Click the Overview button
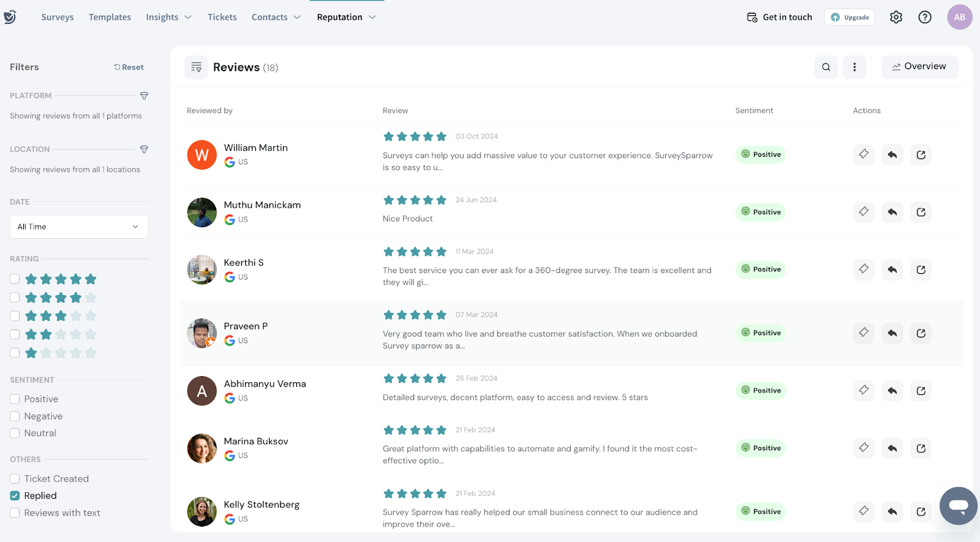This screenshot has height=542, width=980. click(x=919, y=67)
